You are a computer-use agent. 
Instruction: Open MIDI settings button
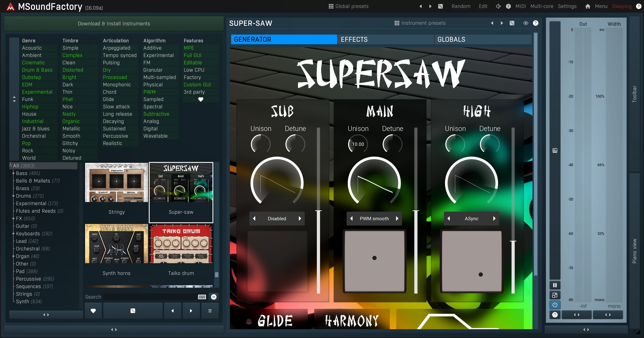click(521, 6)
